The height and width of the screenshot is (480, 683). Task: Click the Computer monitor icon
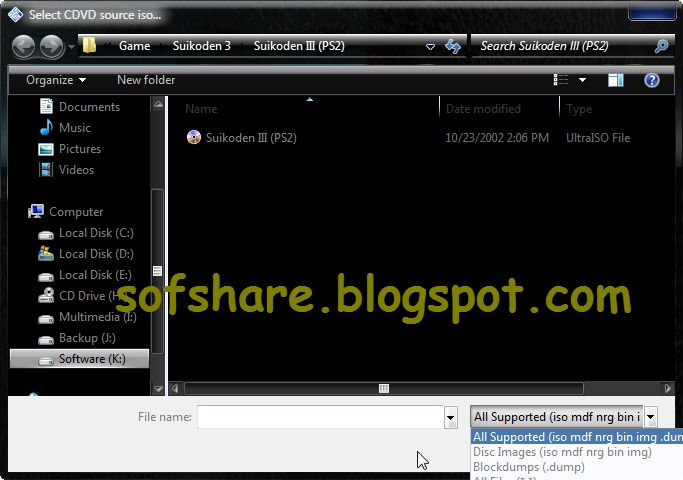pos(36,211)
